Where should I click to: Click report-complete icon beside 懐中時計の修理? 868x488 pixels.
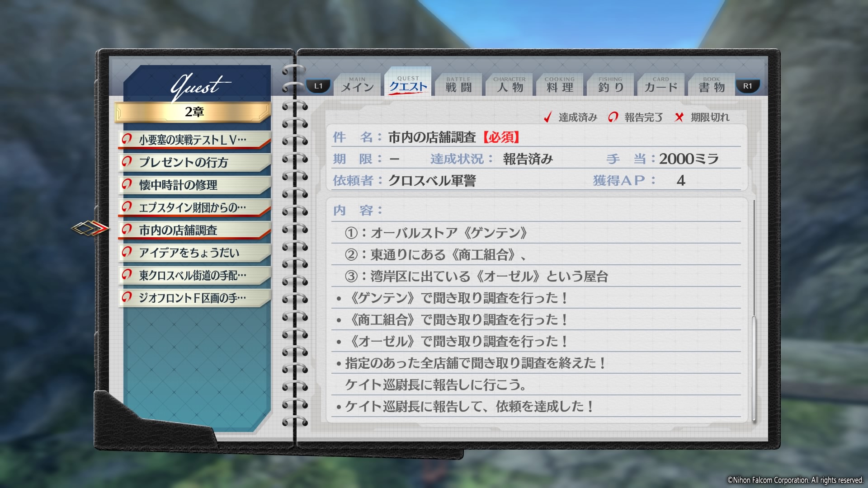(127, 184)
